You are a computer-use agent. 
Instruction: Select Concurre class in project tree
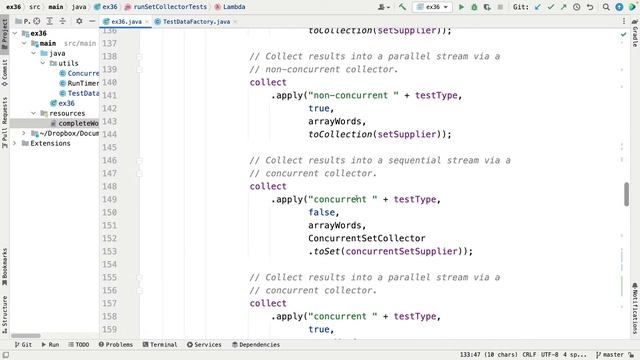(x=79, y=73)
